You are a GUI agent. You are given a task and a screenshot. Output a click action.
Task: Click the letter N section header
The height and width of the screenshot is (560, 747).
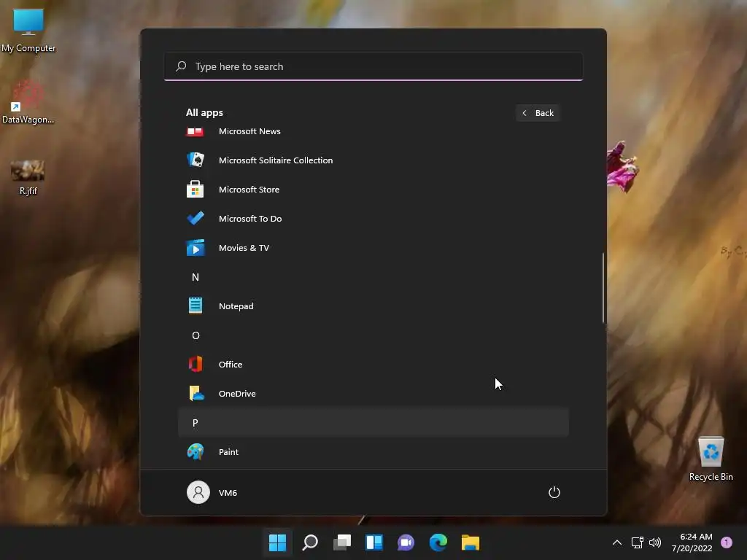point(373,277)
